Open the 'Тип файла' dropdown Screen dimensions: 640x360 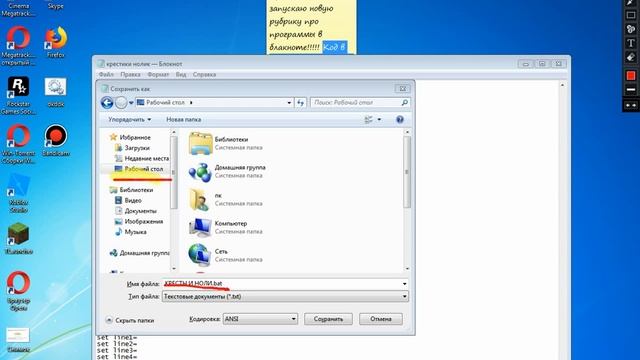285,296
